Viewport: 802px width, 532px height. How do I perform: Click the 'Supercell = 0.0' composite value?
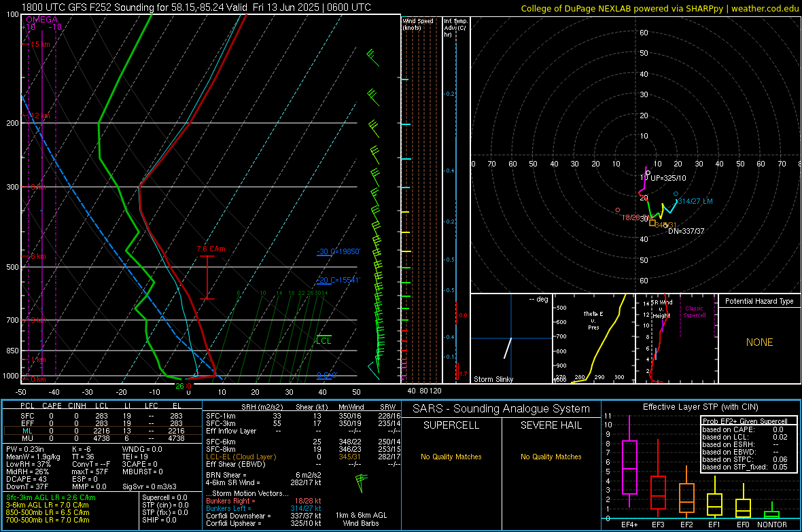click(x=164, y=497)
